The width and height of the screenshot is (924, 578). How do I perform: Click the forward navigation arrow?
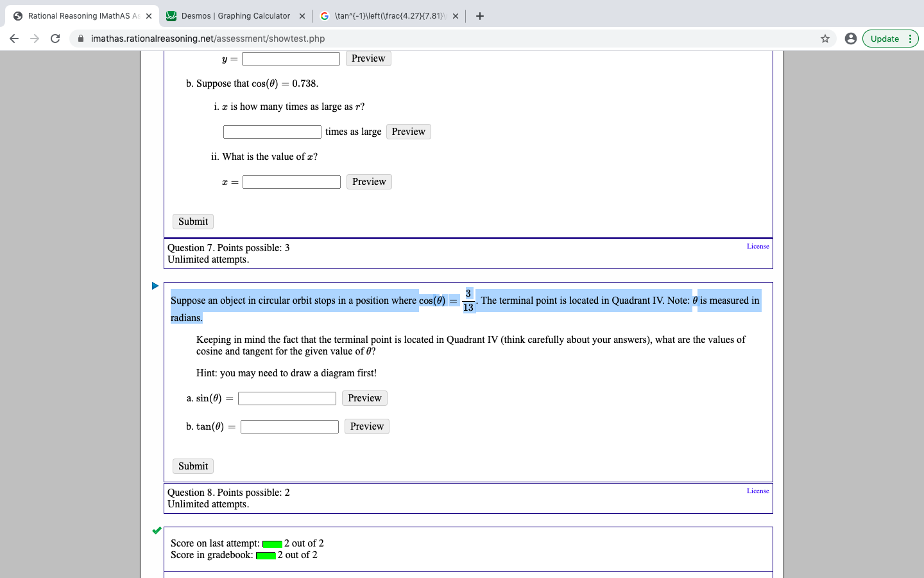tap(34, 39)
